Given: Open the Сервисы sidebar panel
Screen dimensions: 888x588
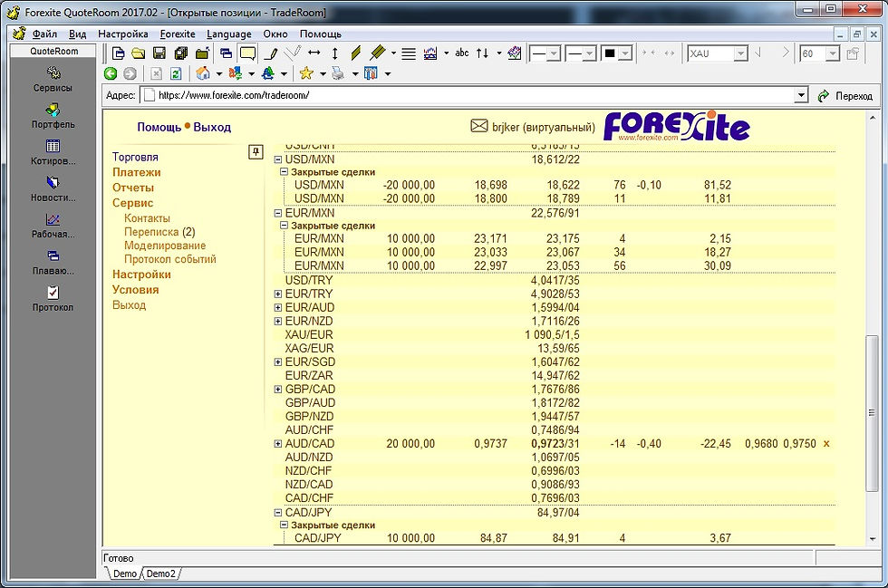Looking at the screenshot, I should 53,79.
